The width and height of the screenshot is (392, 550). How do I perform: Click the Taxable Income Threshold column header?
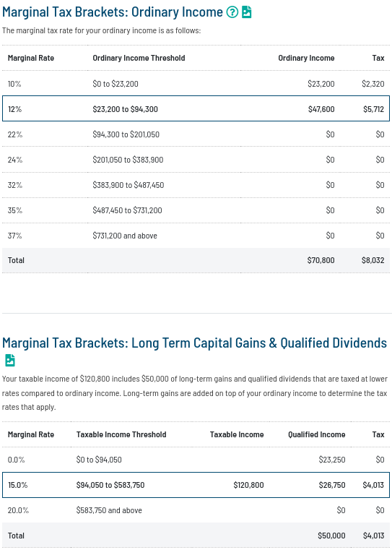121,434
